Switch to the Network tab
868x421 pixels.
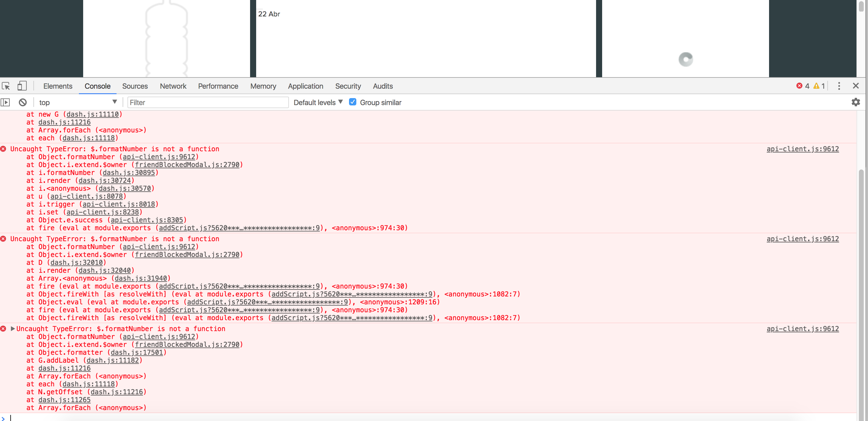click(173, 86)
